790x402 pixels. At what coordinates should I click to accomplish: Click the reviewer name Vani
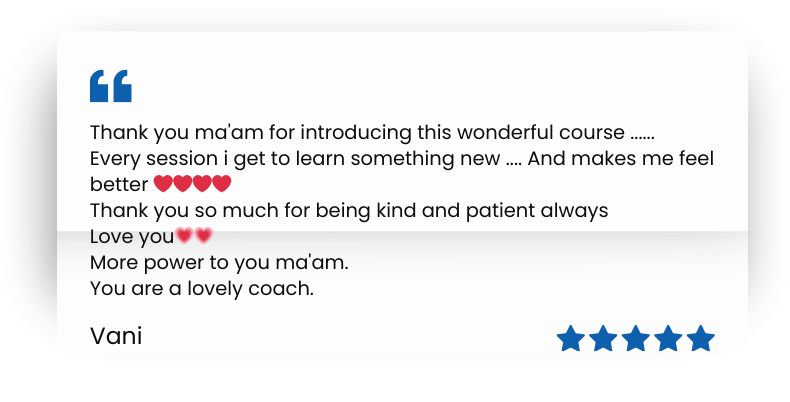[x=116, y=337]
